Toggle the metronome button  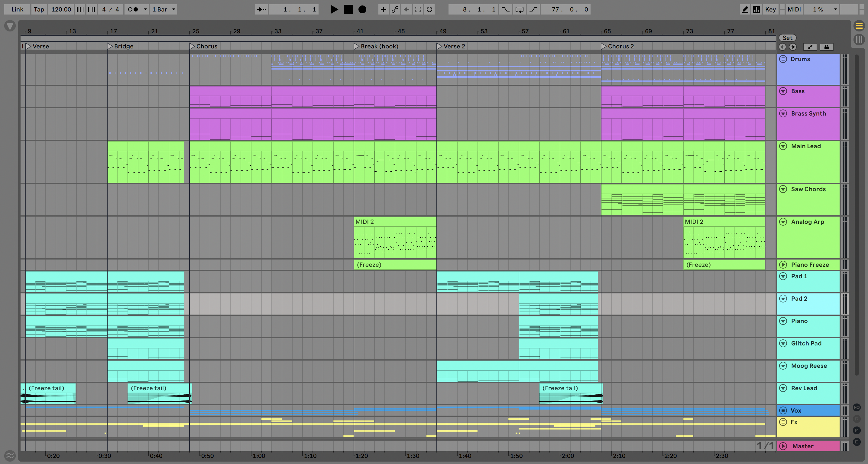pos(133,9)
